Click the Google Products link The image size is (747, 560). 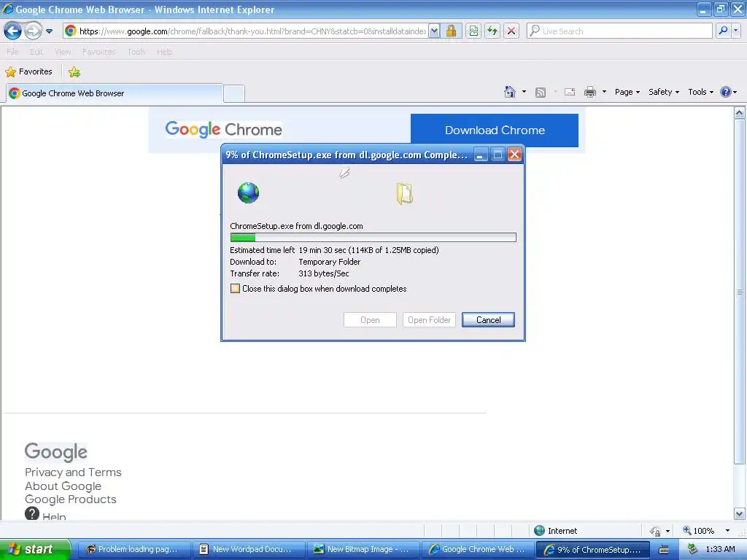71,499
